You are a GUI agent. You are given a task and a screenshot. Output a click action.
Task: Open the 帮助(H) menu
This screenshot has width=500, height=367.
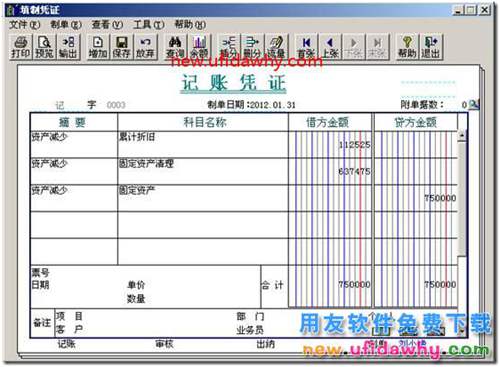point(190,24)
